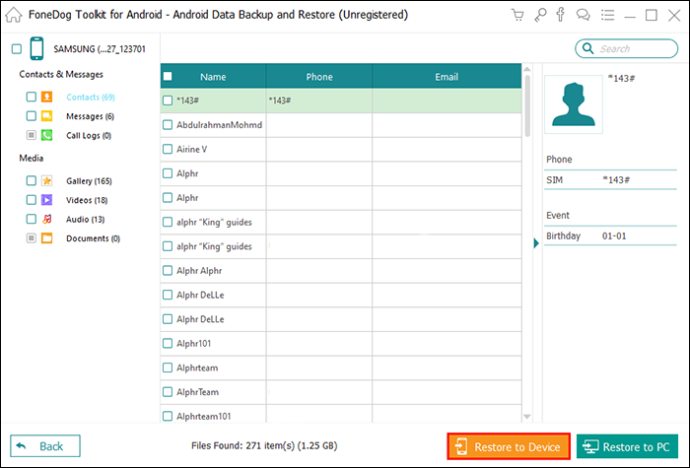Image resolution: width=690 pixels, height=468 pixels.
Task: Select the Alphrteam101 contact name
Action: pos(203,416)
